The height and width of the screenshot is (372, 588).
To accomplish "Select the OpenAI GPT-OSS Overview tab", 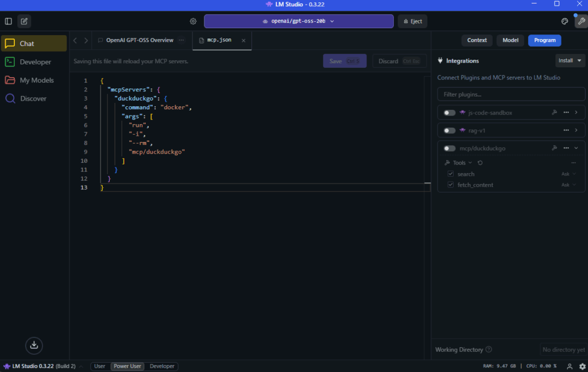I will (x=140, y=40).
